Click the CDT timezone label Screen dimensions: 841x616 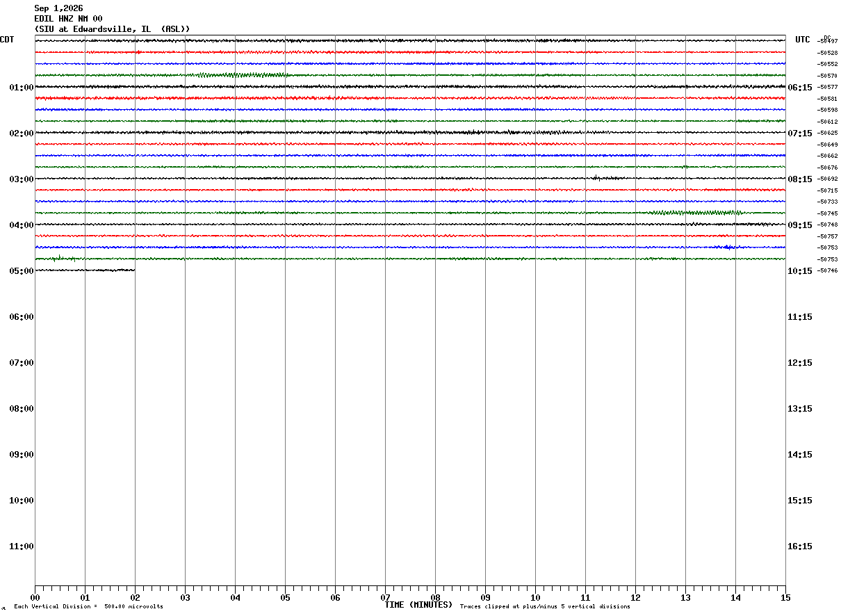point(7,40)
